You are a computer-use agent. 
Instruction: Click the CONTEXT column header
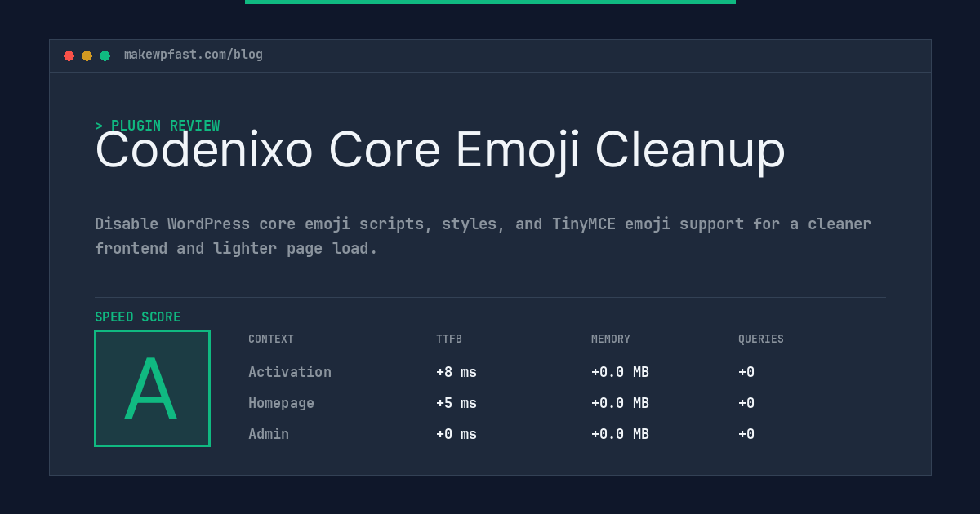(271, 339)
